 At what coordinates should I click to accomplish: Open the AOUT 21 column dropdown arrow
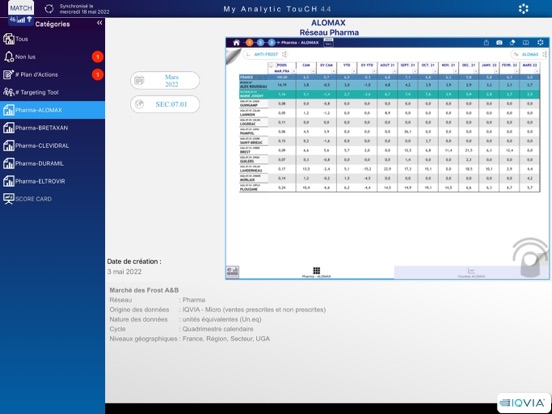pos(394,71)
